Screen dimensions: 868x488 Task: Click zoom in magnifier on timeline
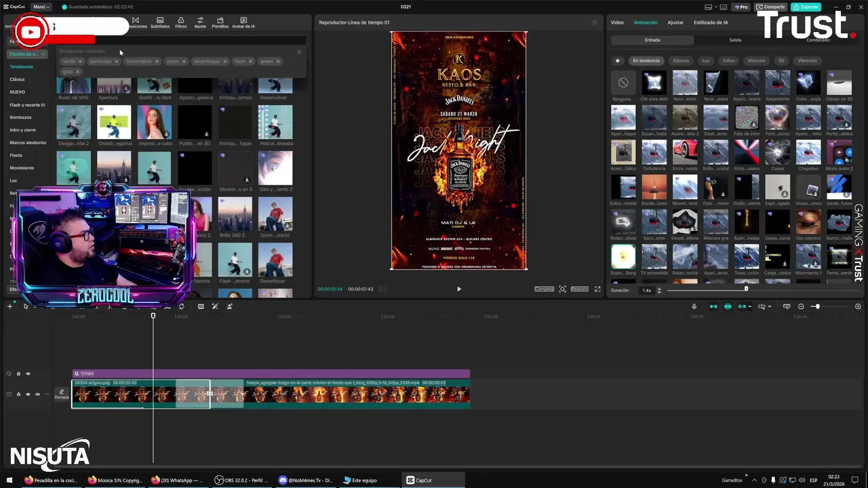(858, 306)
